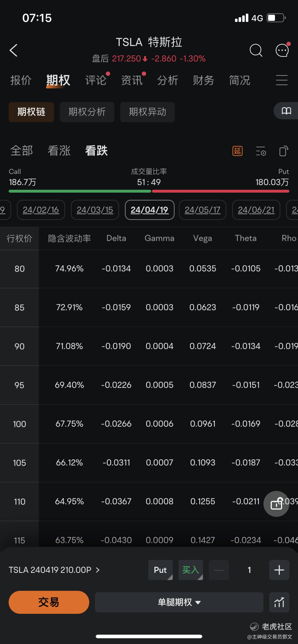
Task: Select the strike price 100 row
Action: click(x=149, y=424)
